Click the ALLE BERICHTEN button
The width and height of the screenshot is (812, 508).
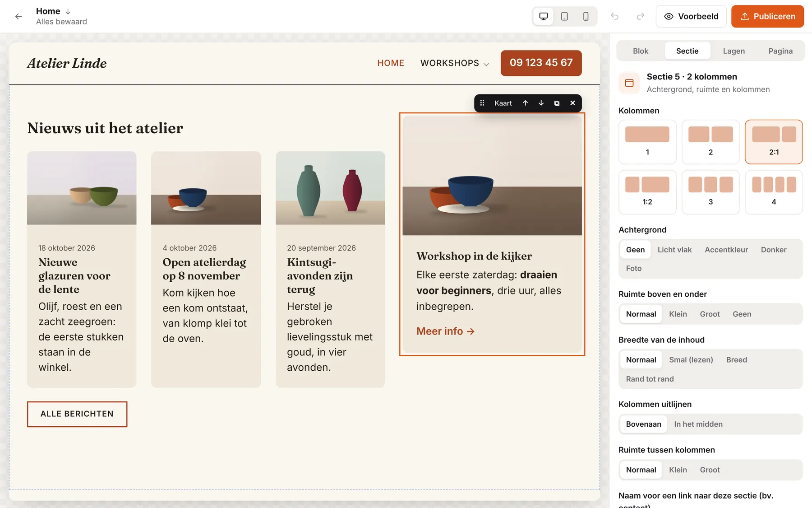[77, 414]
